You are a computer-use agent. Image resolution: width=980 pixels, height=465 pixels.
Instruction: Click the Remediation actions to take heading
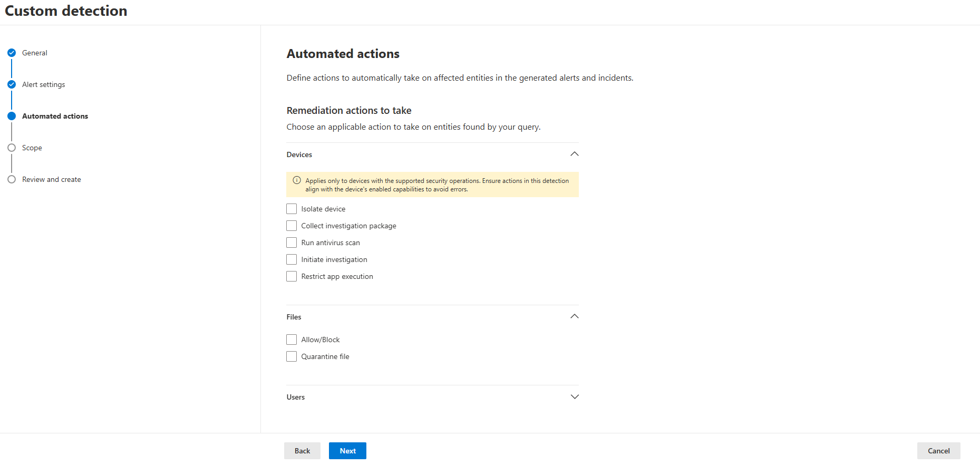[x=349, y=110]
